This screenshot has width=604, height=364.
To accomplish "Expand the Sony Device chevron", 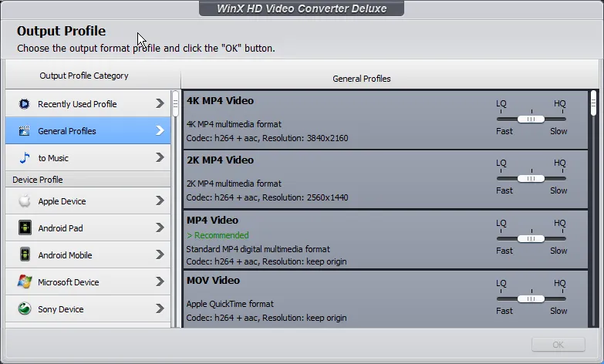I will coord(160,308).
